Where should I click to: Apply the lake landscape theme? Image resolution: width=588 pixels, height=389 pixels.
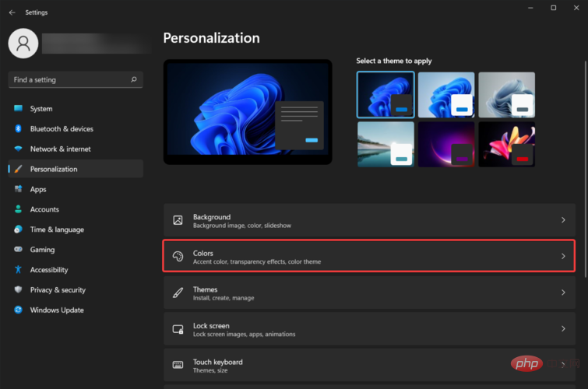pyautogui.click(x=386, y=144)
